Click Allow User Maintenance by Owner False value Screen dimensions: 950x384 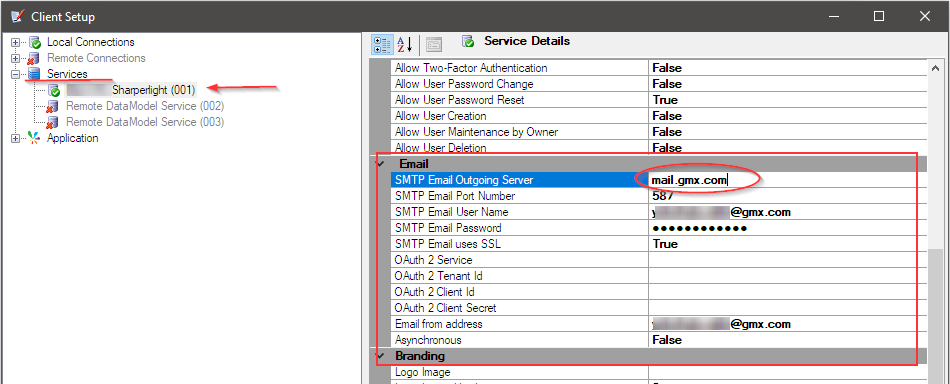point(788,132)
